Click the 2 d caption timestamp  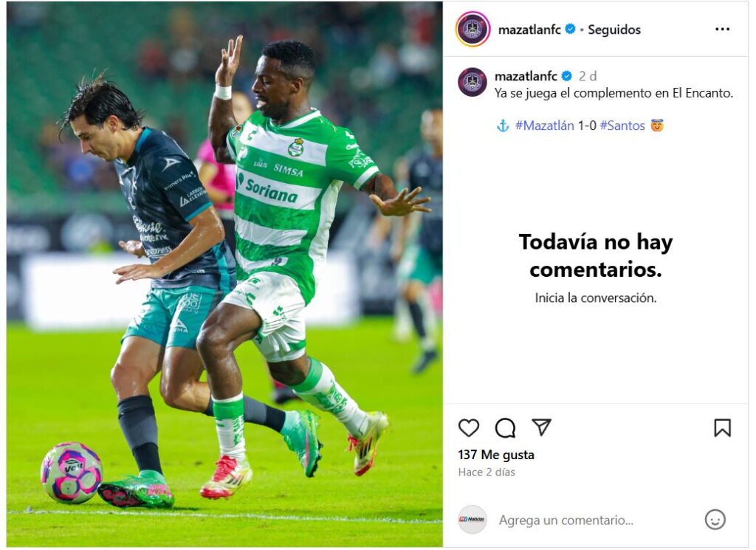pos(587,76)
